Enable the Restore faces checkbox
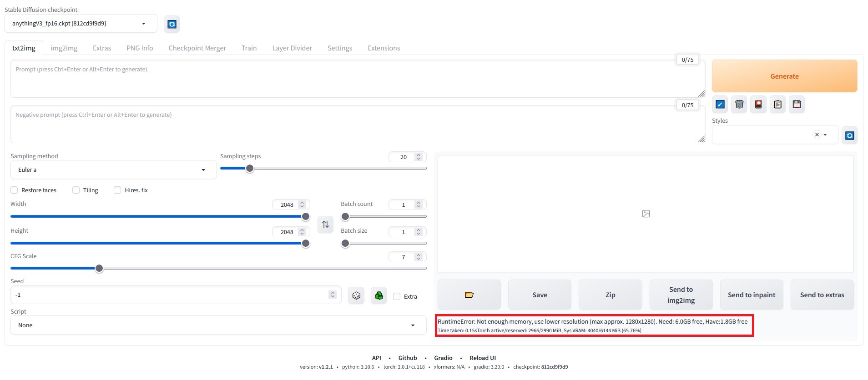 point(15,190)
